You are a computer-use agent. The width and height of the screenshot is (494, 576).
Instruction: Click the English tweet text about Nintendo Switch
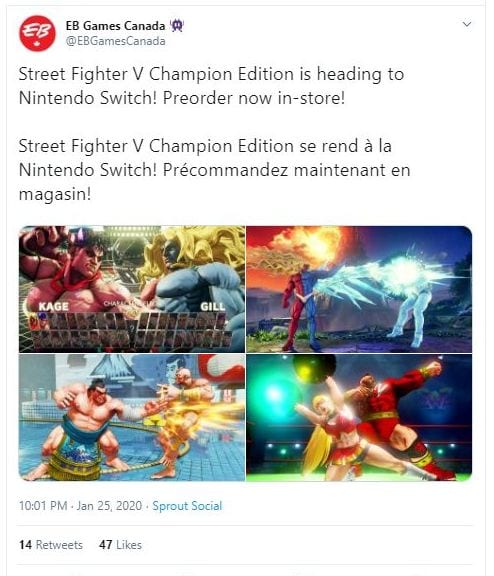(x=211, y=86)
